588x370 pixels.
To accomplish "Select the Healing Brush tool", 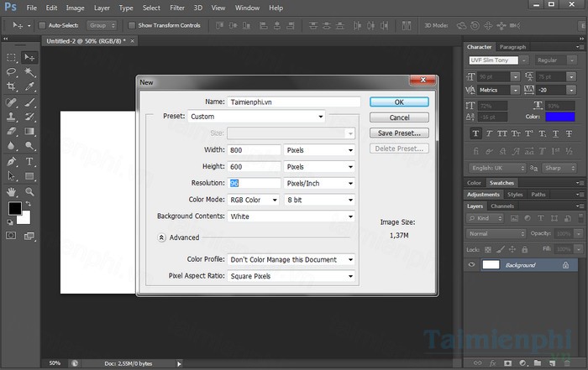I will 11,102.
